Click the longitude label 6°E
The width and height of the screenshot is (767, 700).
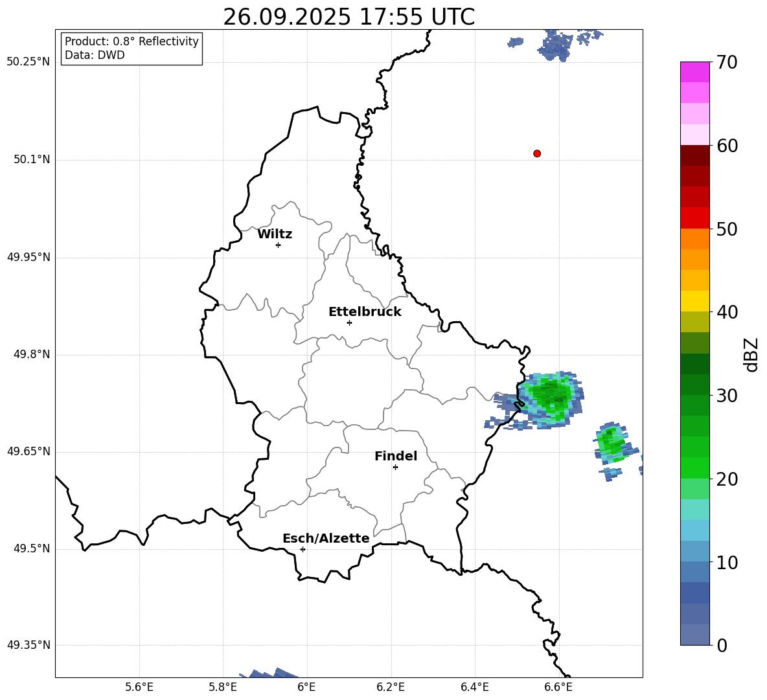click(306, 687)
